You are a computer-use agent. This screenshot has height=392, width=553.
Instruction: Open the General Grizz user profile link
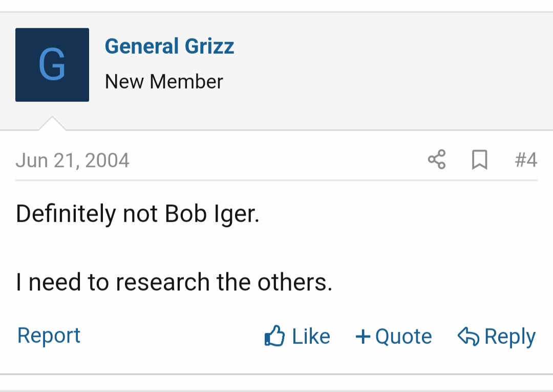[169, 47]
